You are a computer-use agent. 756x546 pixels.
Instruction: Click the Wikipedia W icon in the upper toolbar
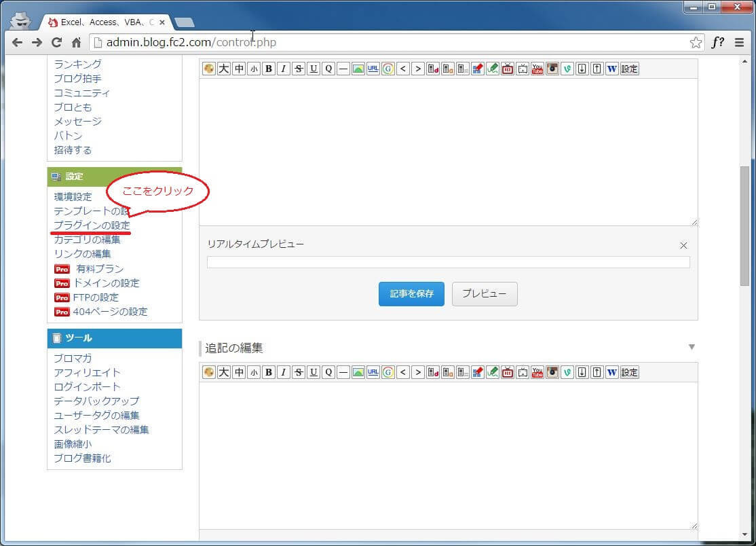(612, 69)
